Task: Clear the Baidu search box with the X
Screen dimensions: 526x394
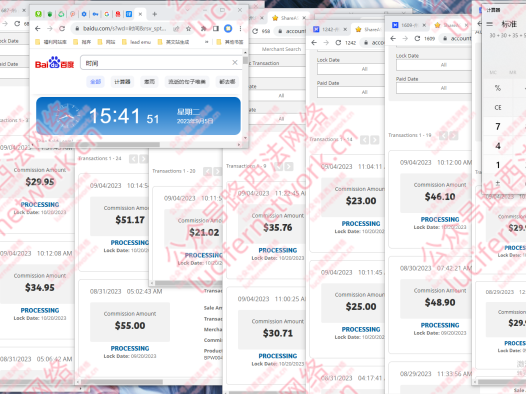Action: (x=235, y=63)
